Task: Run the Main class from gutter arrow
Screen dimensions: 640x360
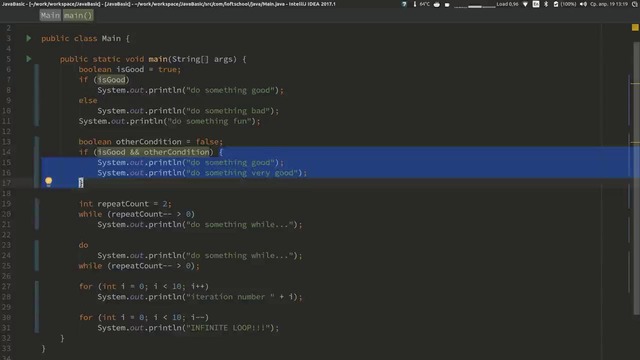Action: (x=29, y=38)
